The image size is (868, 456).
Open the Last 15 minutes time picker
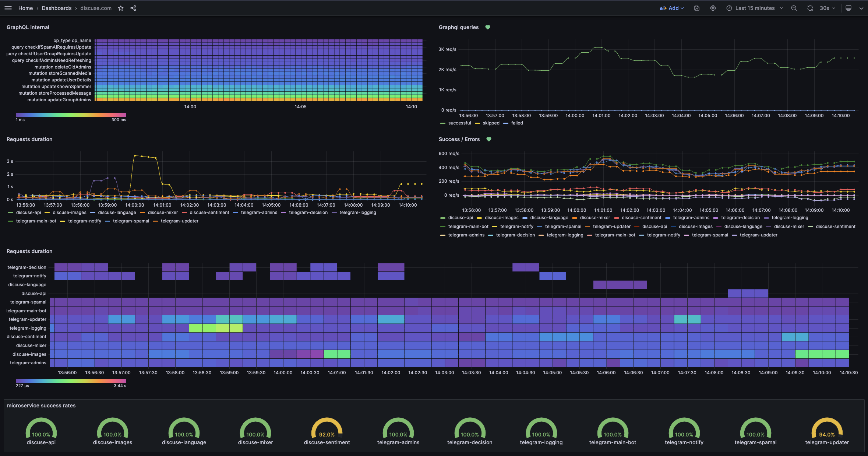pos(755,8)
